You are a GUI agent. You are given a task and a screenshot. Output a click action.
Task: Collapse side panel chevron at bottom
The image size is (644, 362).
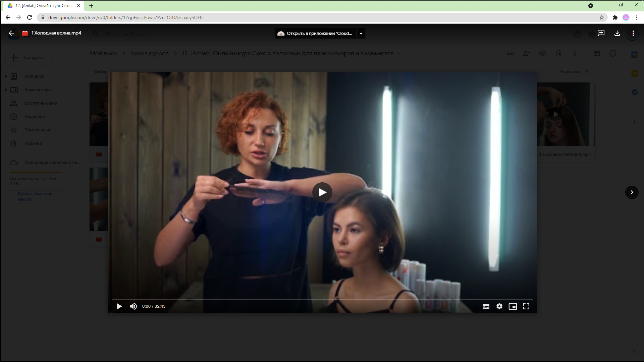pyautogui.click(x=634, y=352)
